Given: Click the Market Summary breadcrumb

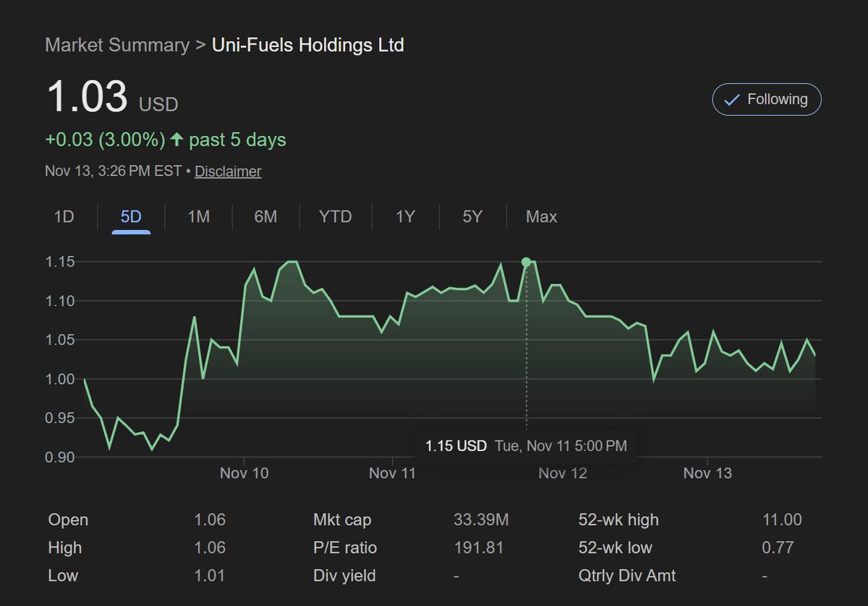Looking at the screenshot, I should coord(117,45).
